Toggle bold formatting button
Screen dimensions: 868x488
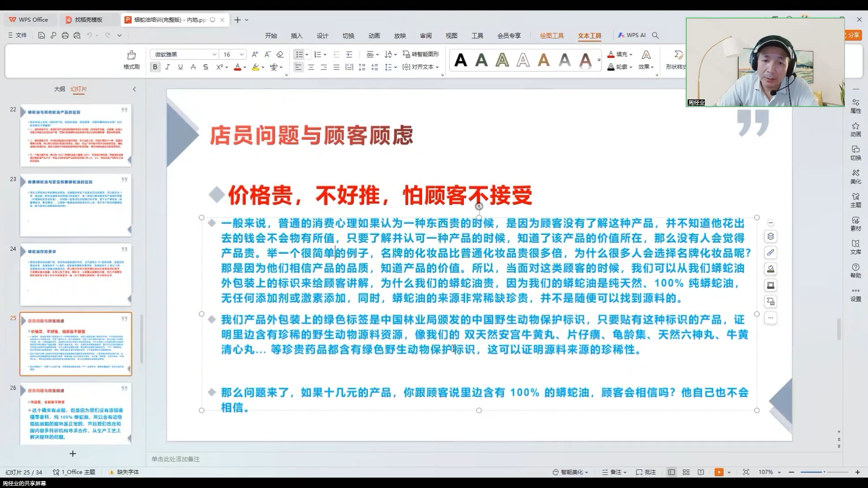pos(155,67)
